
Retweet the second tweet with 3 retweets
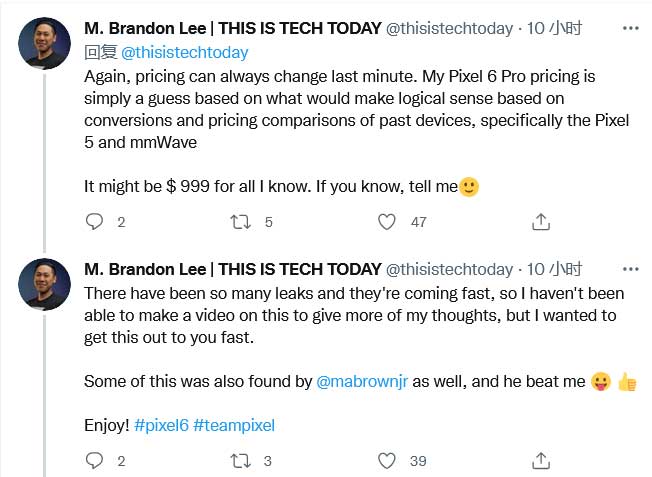(x=240, y=460)
